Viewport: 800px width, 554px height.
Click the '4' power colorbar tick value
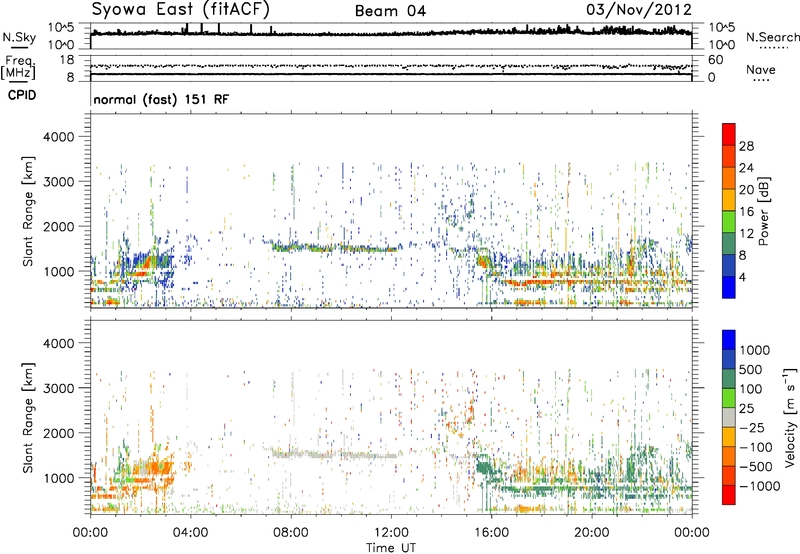(x=743, y=278)
